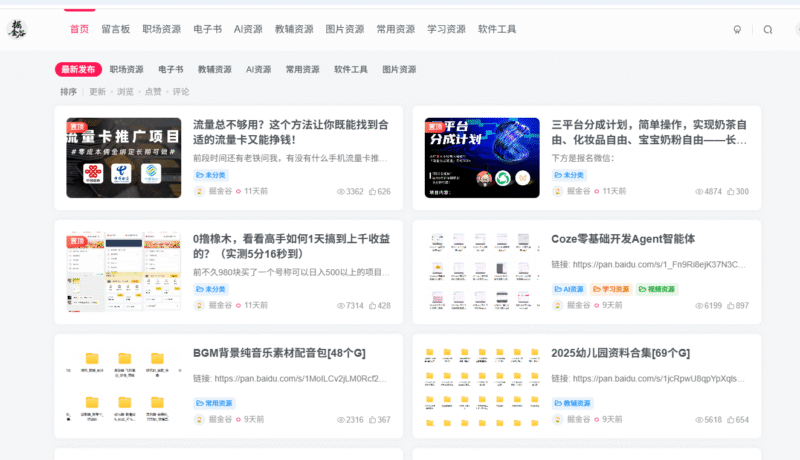Select the 职场资源 filter tab
Screen dimensions: 800x460
[127, 69]
